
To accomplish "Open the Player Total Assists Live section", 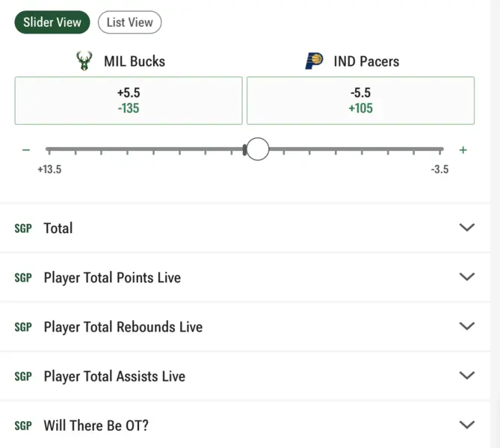I will pos(467,376).
